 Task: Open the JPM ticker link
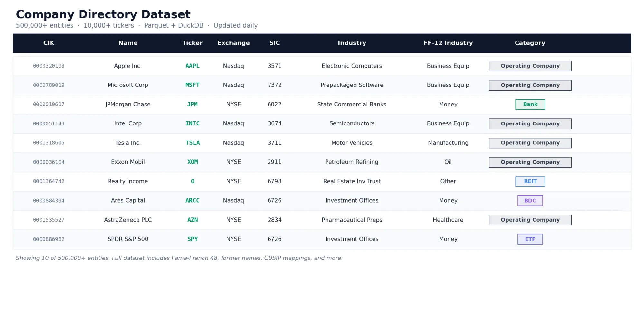click(192, 104)
